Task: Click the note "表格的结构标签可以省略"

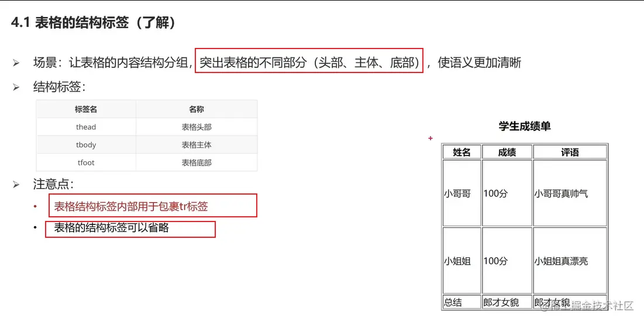Action: (111, 228)
